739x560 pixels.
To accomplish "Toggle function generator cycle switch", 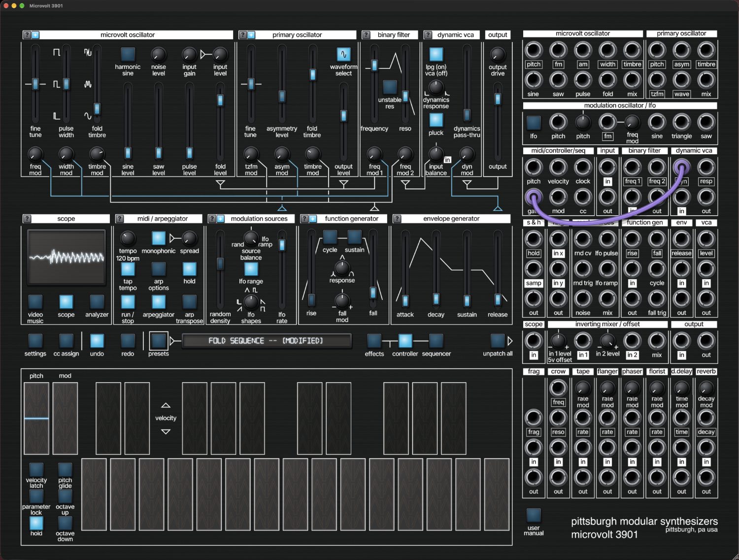I will pos(330,237).
